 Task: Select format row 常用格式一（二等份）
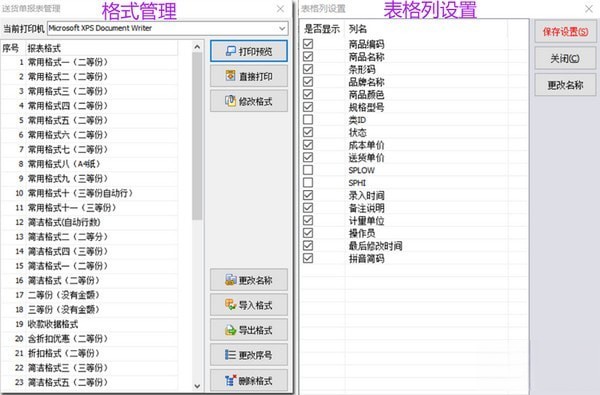[x=90, y=62]
